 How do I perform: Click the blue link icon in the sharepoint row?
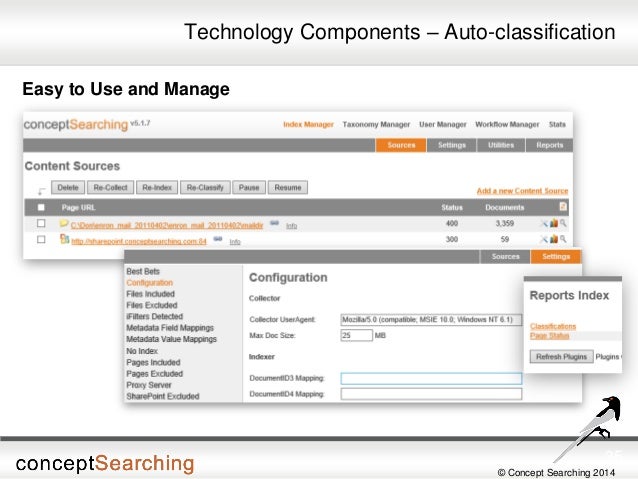tap(218, 239)
